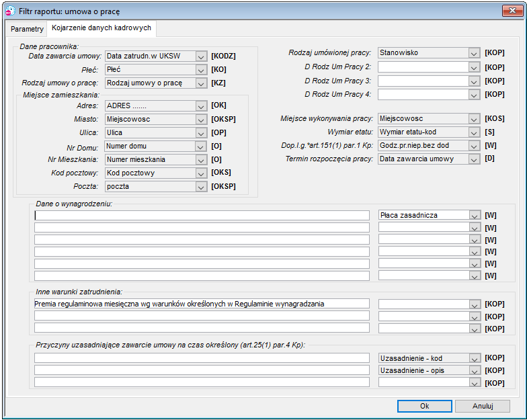Close the Filtr raportu dialog

coord(512,11)
